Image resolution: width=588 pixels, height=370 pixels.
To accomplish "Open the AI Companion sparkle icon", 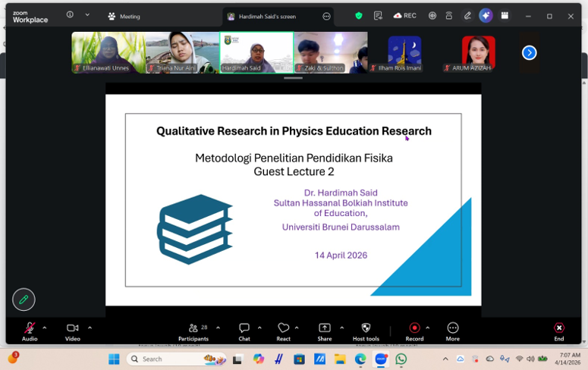I will pyautogui.click(x=486, y=16).
